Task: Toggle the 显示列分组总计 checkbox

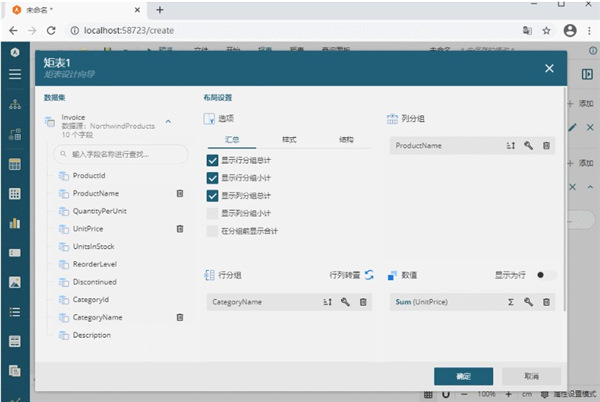Action: point(212,196)
